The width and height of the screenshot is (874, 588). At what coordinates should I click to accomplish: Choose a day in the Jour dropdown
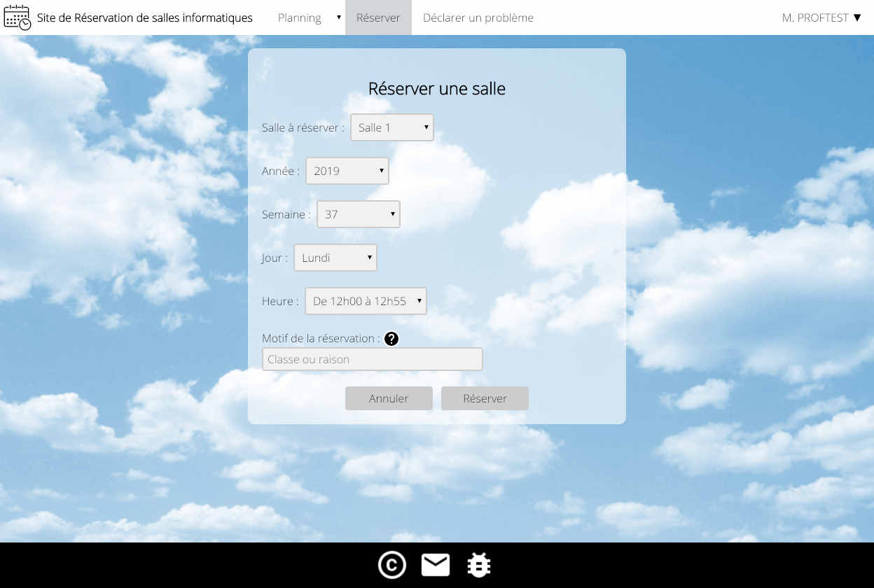[335, 258]
